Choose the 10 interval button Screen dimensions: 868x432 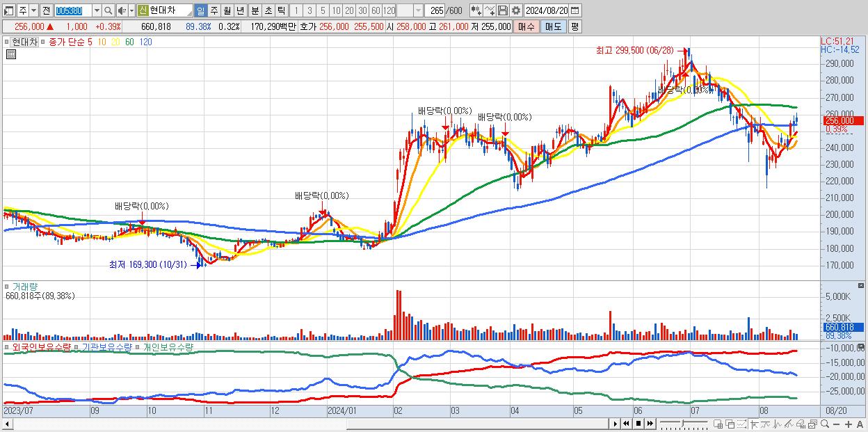coord(336,10)
